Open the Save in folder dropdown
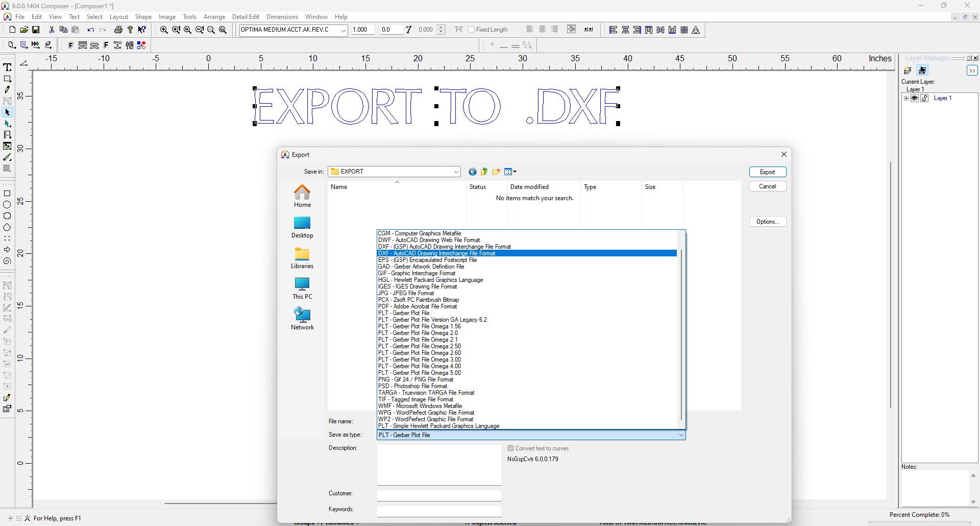The width and height of the screenshot is (980, 526). 456,172
